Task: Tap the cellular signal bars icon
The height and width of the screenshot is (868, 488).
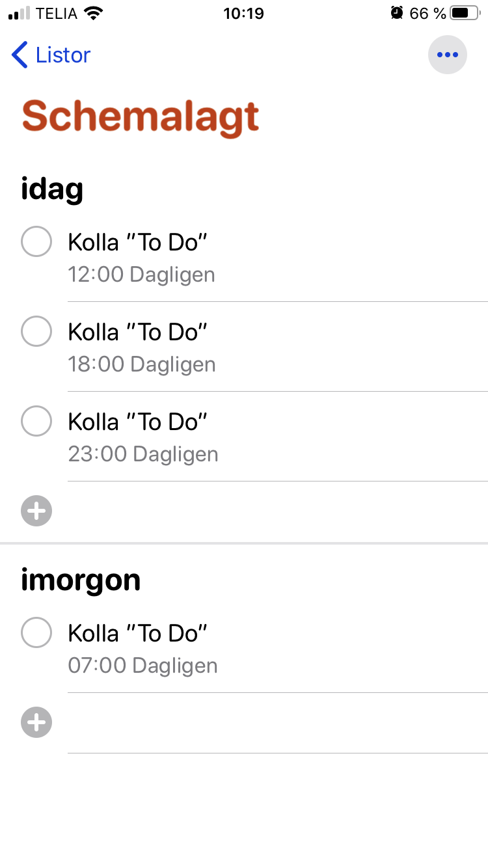Action: tap(19, 13)
